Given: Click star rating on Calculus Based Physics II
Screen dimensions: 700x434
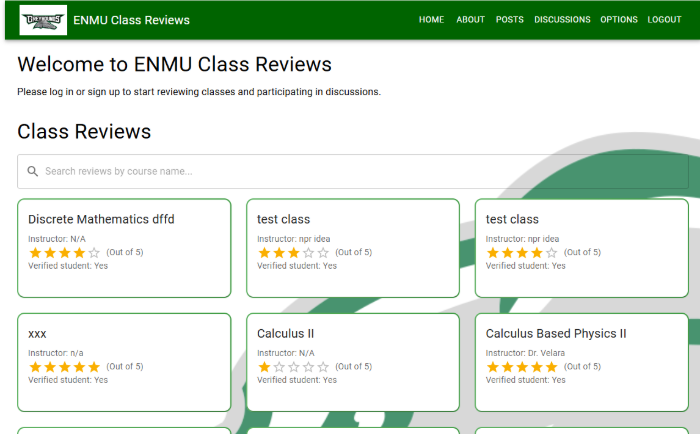Looking at the screenshot, I should click(522, 367).
